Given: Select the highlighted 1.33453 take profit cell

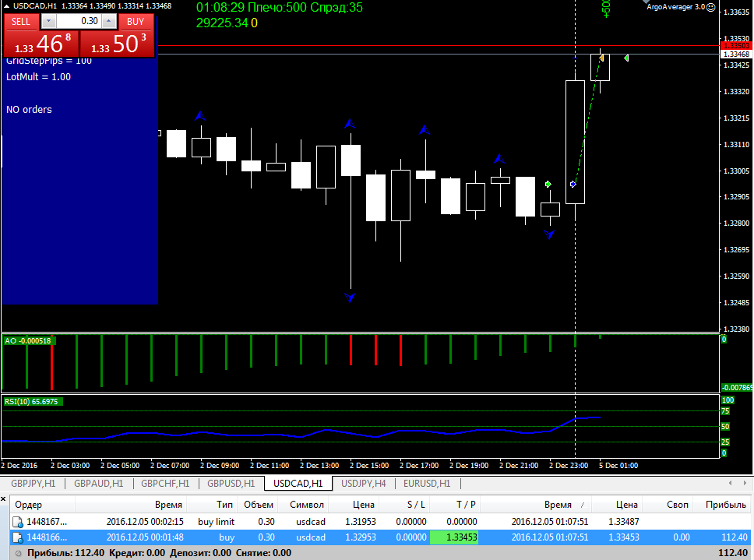Looking at the screenshot, I should pyautogui.click(x=454, y=537).
